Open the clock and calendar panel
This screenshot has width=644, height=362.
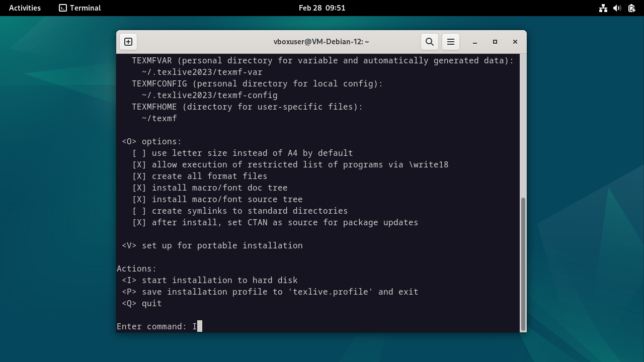tap(322, 8)
